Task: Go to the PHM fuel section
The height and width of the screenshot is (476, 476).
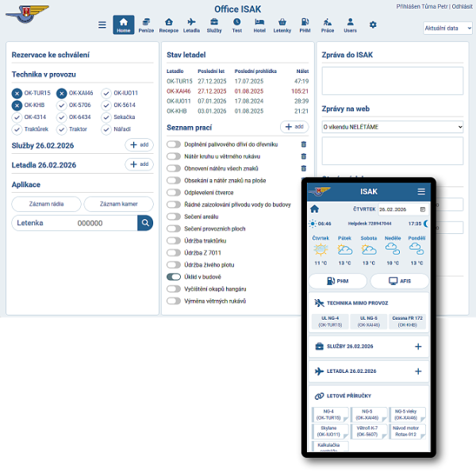Action: [305, 25]
